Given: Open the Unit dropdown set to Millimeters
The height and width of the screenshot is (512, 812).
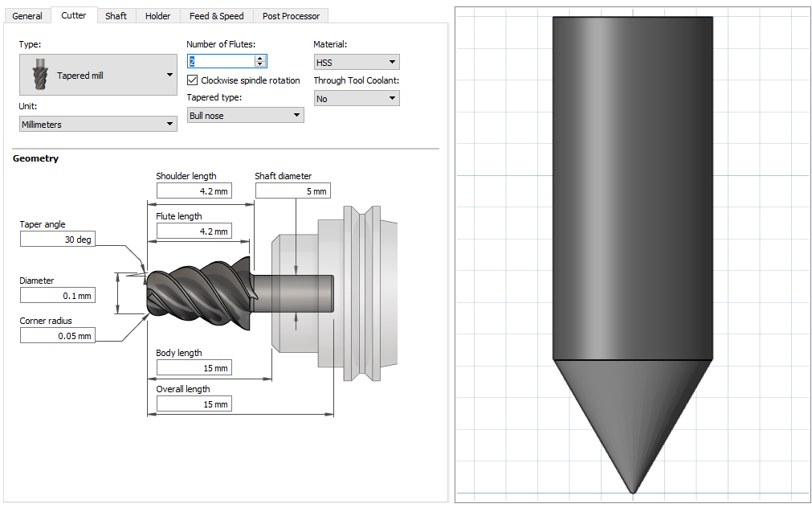Looking at the screenshot, I should click(x=99, y=124).
